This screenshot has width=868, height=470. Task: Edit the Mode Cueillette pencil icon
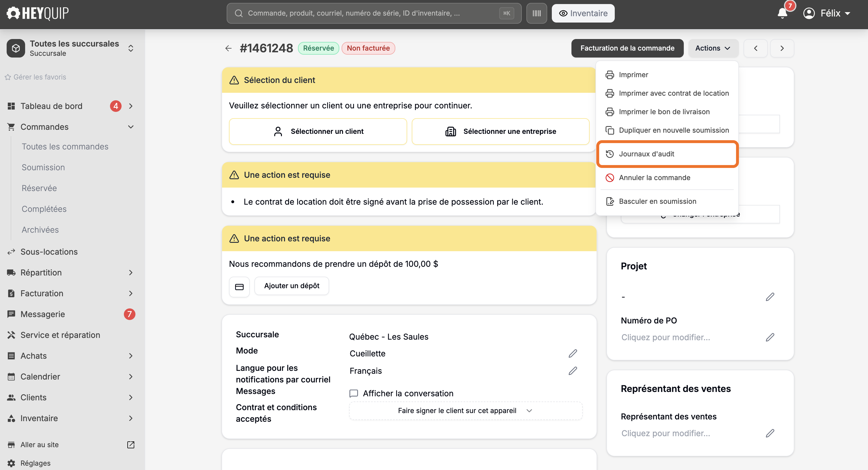coord(573,353)
